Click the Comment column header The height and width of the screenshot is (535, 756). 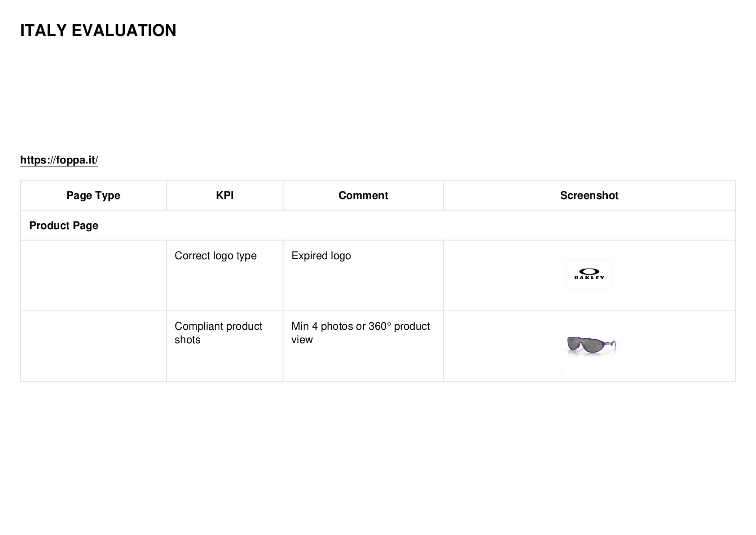click(x=363, y=195)
